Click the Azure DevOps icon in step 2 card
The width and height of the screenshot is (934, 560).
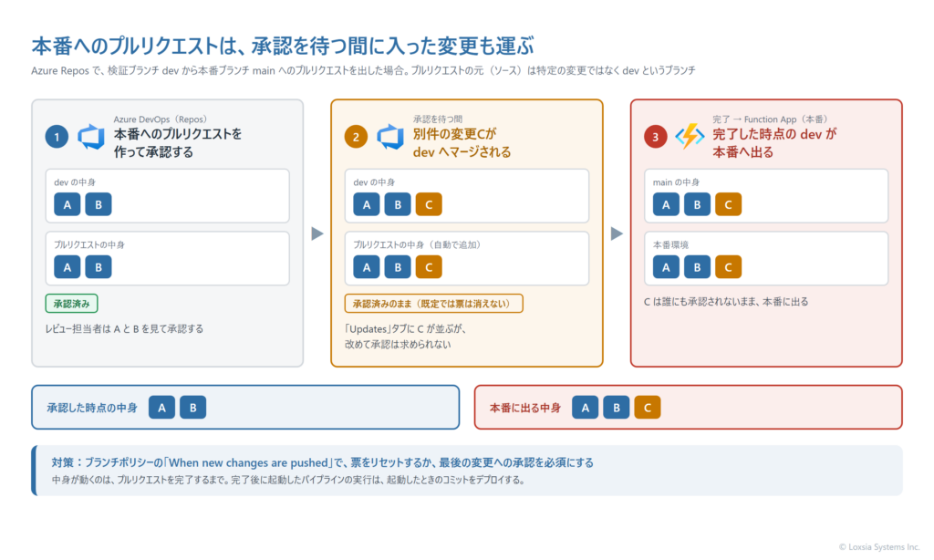click(390, 137)
